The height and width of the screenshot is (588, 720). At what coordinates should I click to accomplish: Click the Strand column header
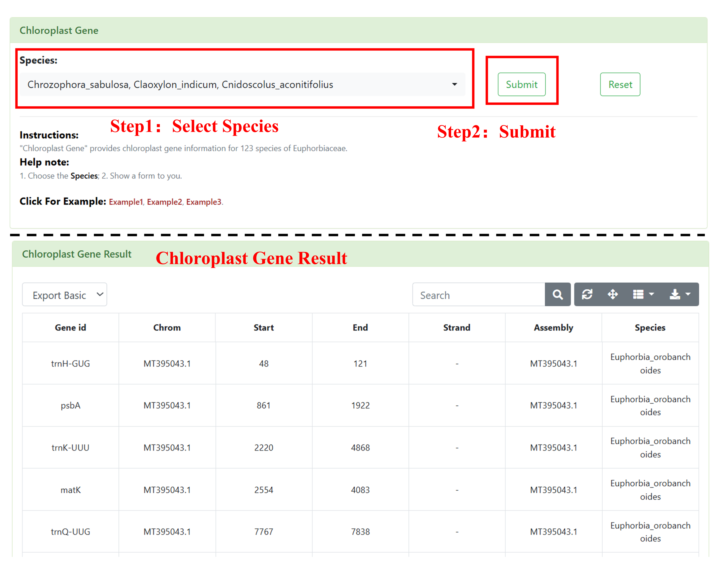[x=457, y=328]
